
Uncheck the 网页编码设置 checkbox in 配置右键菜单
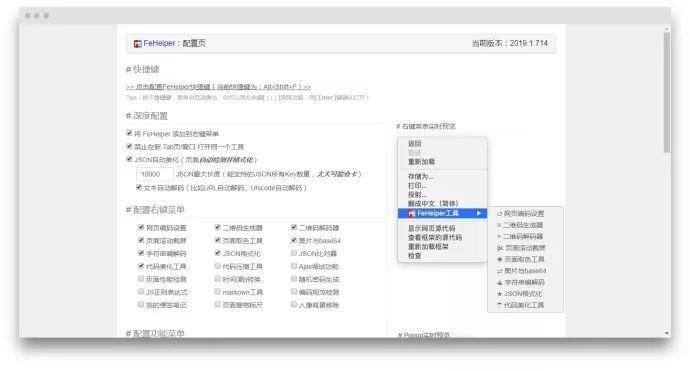141,227
